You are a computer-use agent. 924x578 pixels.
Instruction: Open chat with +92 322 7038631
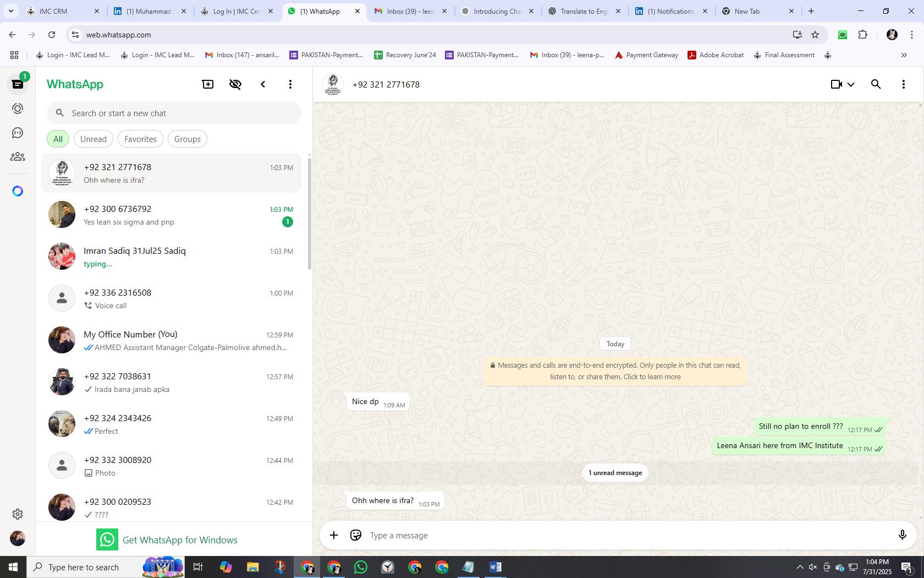tap(171, 382)
